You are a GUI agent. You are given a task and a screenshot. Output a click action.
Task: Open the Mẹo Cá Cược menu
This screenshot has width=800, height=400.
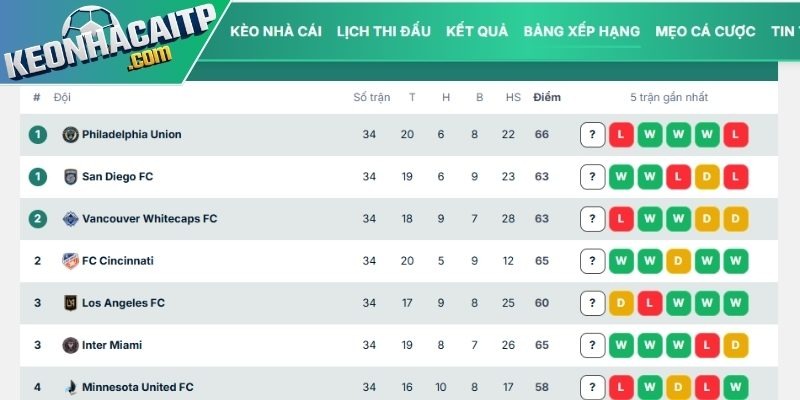coord(705,31)
